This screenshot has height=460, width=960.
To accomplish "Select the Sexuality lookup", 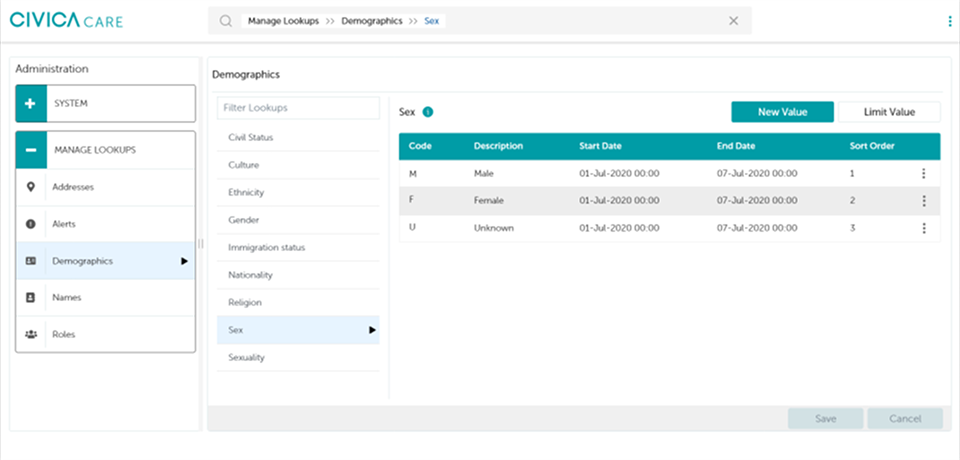I will pos(298,357).
